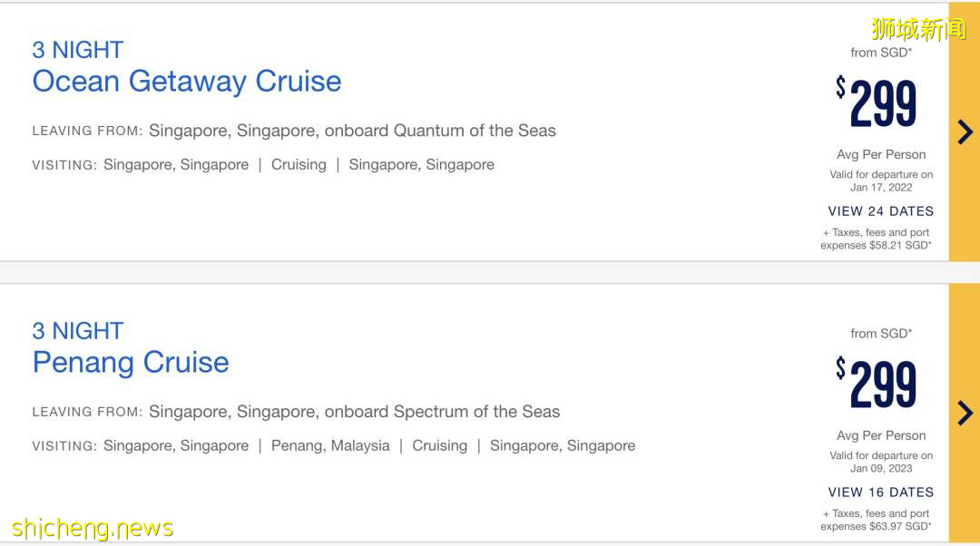The width and height of the screenshot is (980, 546).
Task: Expand VIEW 24 DATES for Ocean Getaway
Action: (x=880, y=211)
